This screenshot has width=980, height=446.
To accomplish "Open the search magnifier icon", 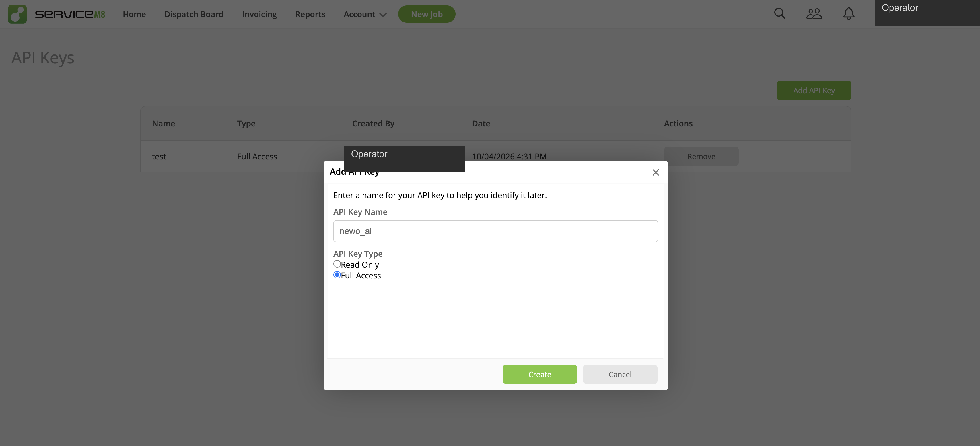I will (779, 14).
